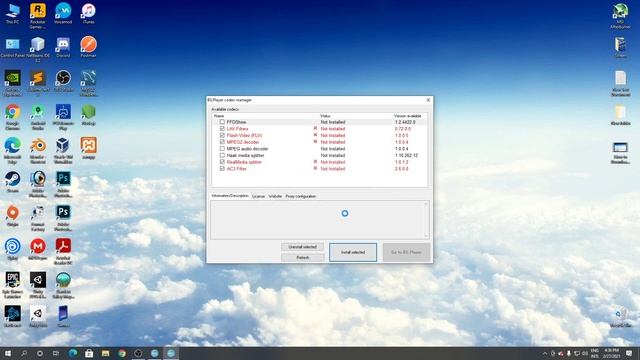Click the Uninstall selected button
640x360 pixels.
pyautogui.click(x=302, y=247)
